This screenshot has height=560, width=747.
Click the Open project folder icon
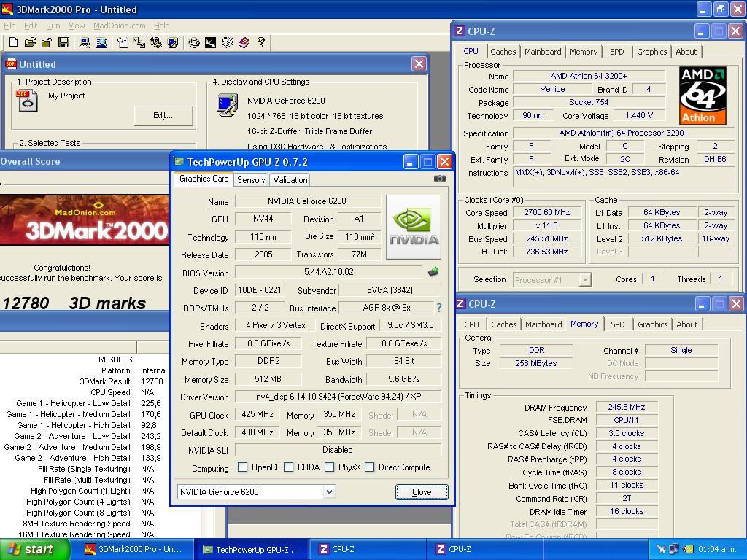click(x=30, y=43)
